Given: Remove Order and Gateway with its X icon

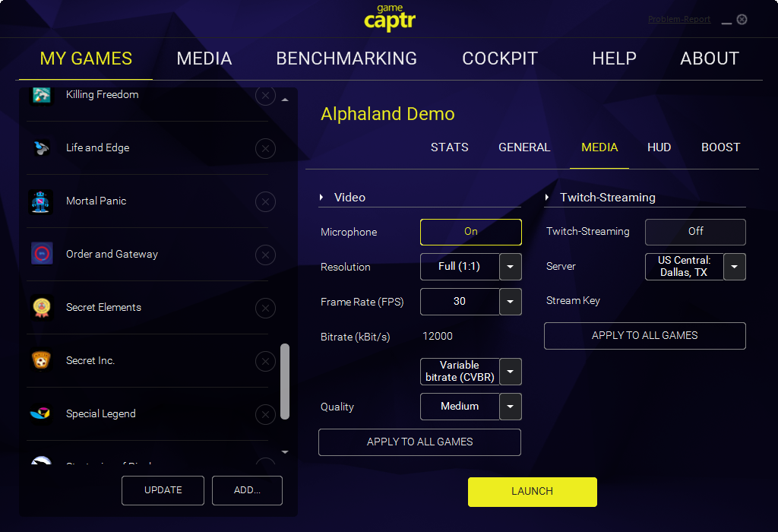Looking at the screenshot, I should pyautogui.click(x=265, y=255).
